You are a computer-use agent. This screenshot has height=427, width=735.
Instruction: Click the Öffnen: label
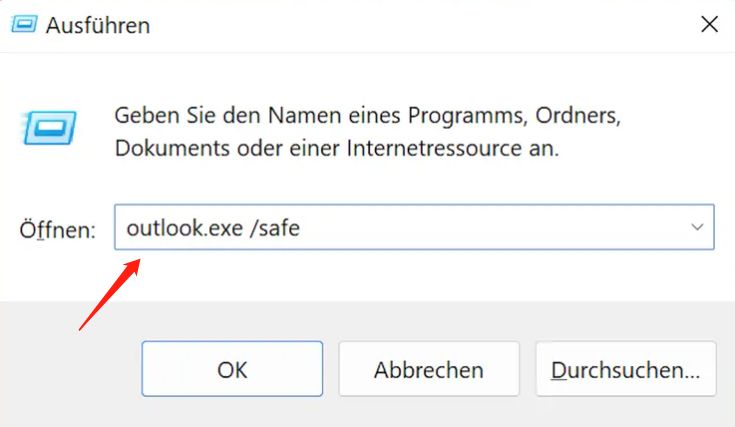click(57, 230)
